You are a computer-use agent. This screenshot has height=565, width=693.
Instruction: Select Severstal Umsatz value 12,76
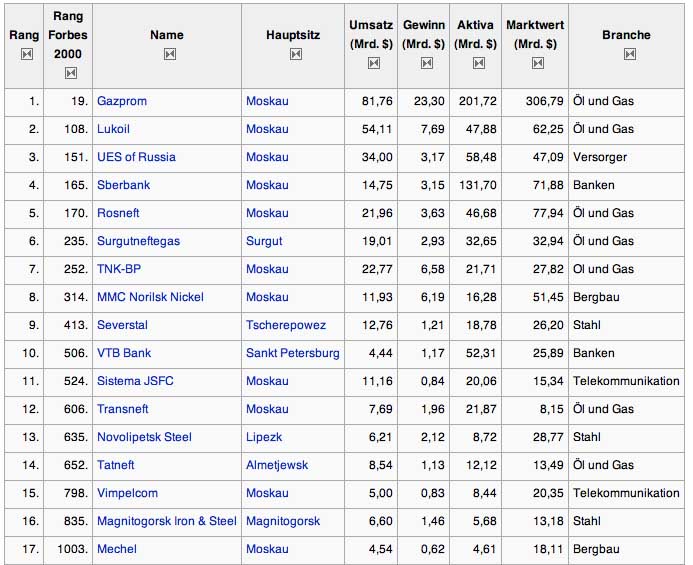pos(377,325)
